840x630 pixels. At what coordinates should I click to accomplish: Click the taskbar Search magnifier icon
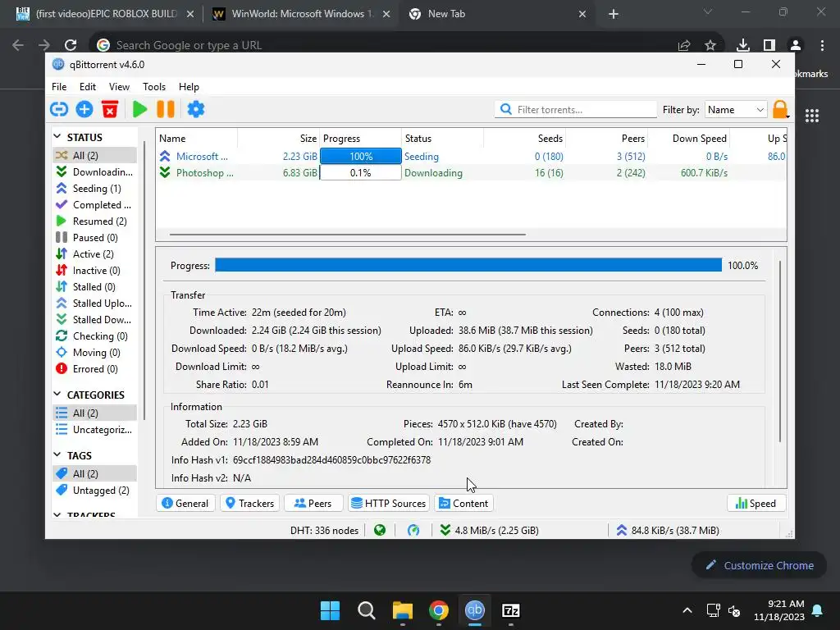tap(367, 610)
